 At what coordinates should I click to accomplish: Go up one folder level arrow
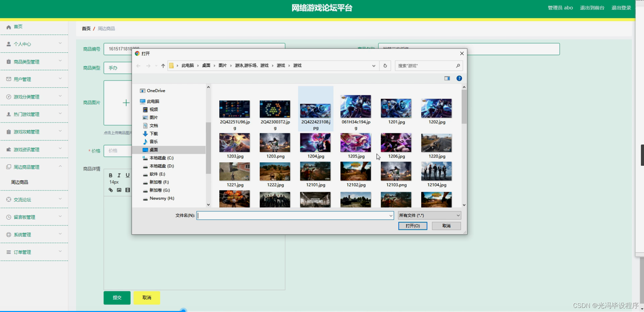pos(163,66)
